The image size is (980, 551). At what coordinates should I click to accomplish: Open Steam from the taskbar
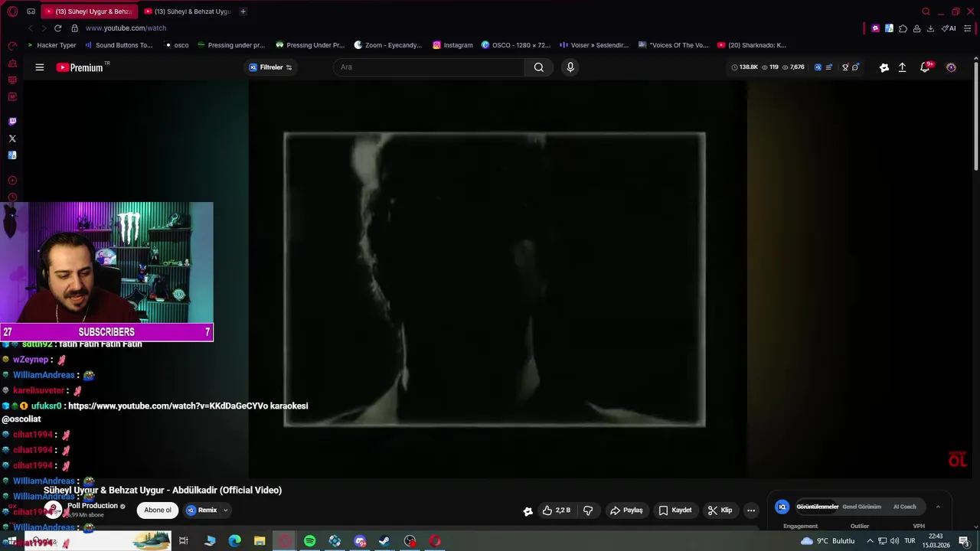point(384,541)
